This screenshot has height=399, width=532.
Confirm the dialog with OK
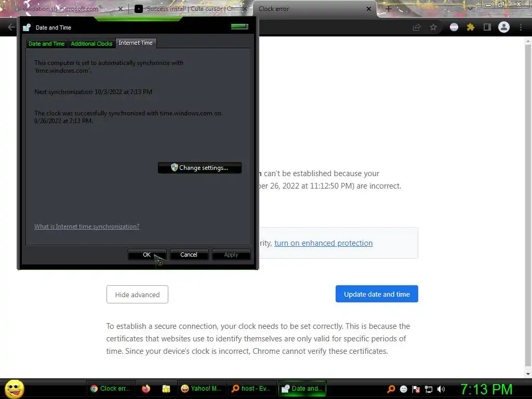(147, 255)
